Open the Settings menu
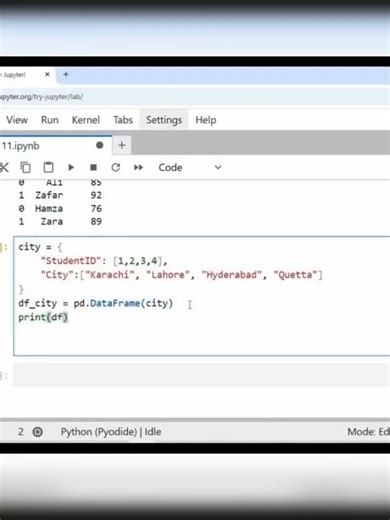Screen dimensions: 390x520 click(x=164, y=120)
